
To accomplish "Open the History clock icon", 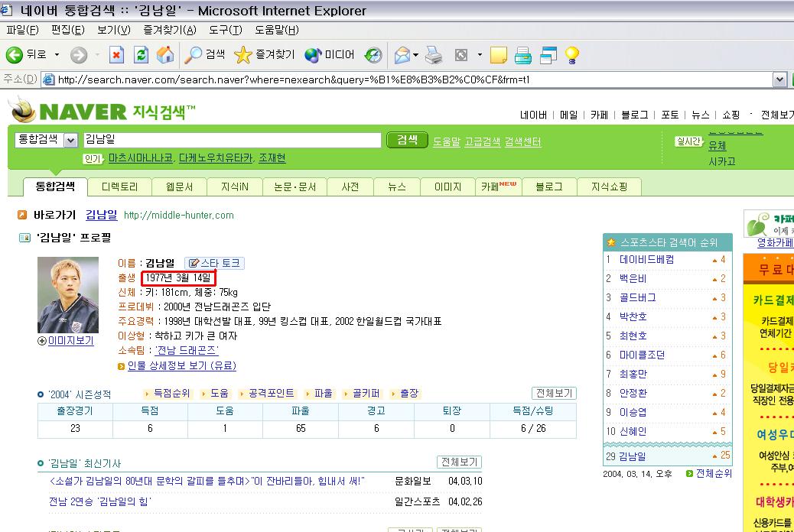I will pos(373,55).
